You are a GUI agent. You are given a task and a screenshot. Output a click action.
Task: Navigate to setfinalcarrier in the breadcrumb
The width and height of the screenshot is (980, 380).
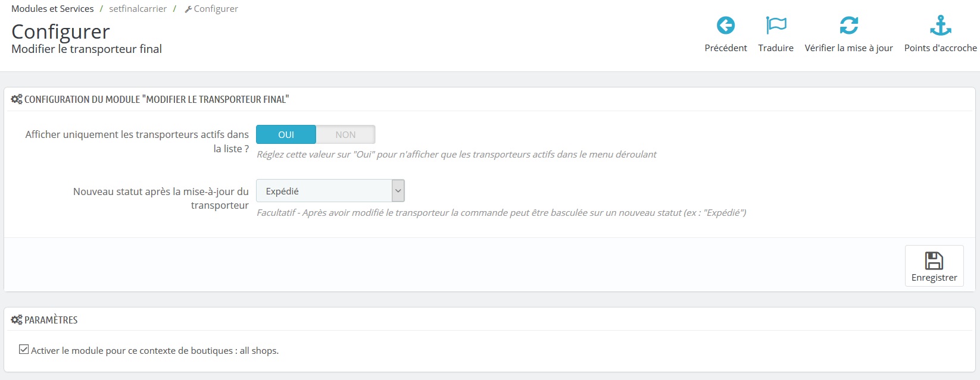138,8
